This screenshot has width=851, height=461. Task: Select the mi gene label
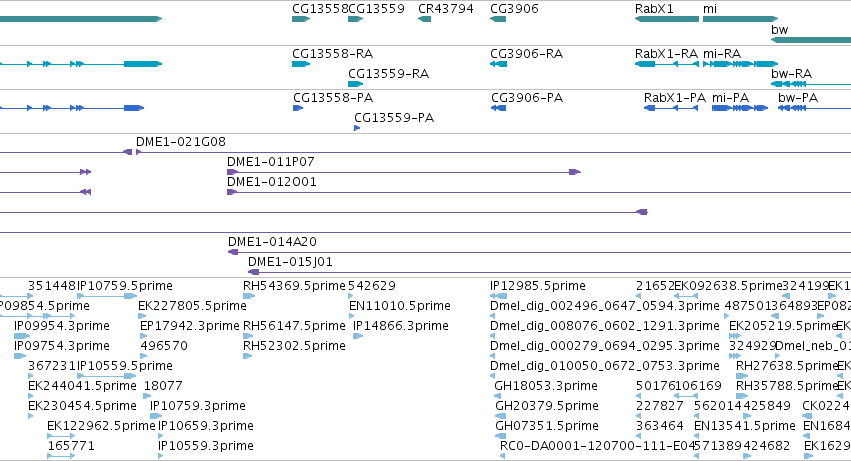[710, 9]
